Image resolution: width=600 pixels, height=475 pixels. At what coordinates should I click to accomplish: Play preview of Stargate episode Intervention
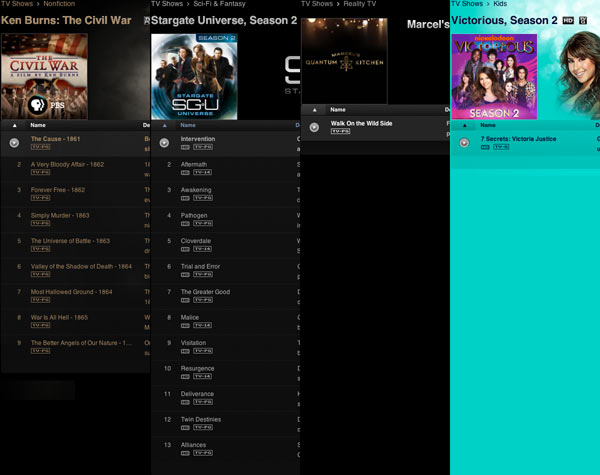pyautogui.click(x=164, y=143)
